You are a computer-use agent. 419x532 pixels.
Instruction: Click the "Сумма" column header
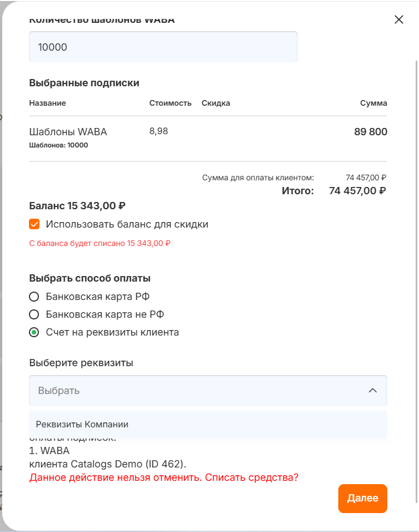click(373, 103)
